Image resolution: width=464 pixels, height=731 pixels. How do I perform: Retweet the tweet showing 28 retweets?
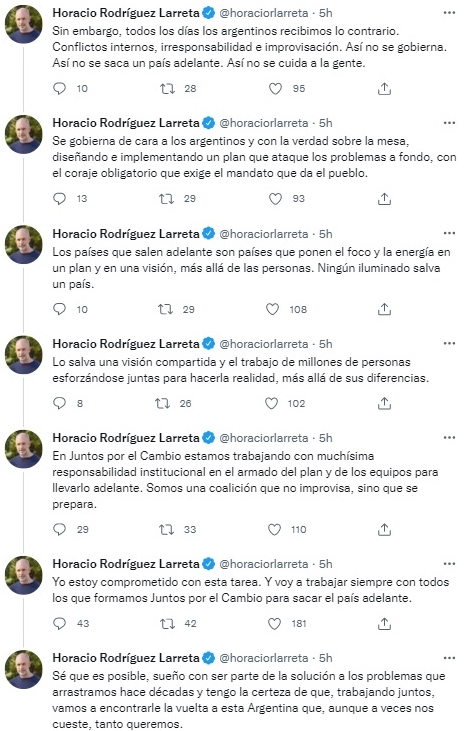point(167,89)
